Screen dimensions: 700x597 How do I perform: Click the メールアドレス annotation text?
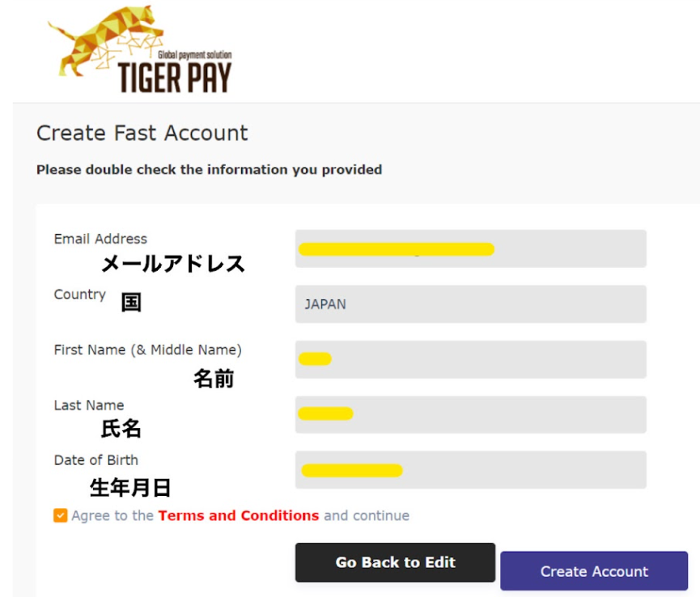click(173, 263)
